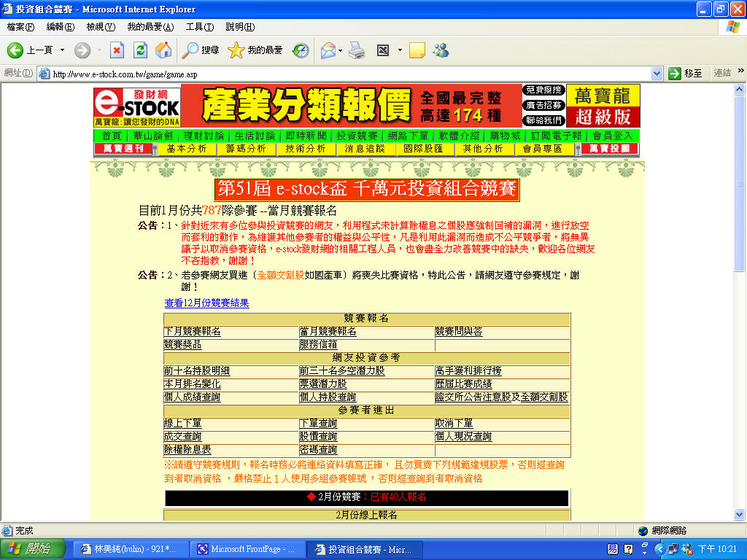Open the Forward button history dropdown
The height and width of the screenshot is (560, 747).
[x=99, y=50]
